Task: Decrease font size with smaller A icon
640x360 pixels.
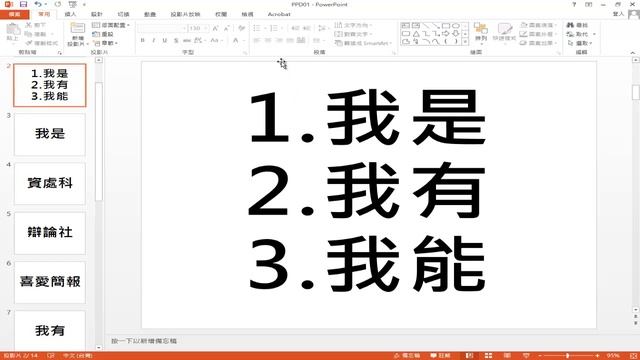Action: [x=227, y=28]
